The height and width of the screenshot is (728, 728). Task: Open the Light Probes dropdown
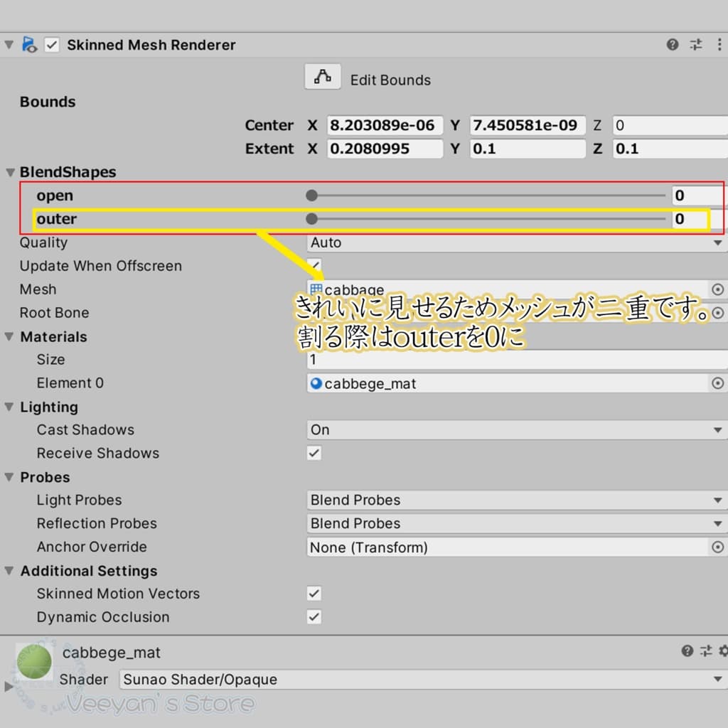click(515, 500)
